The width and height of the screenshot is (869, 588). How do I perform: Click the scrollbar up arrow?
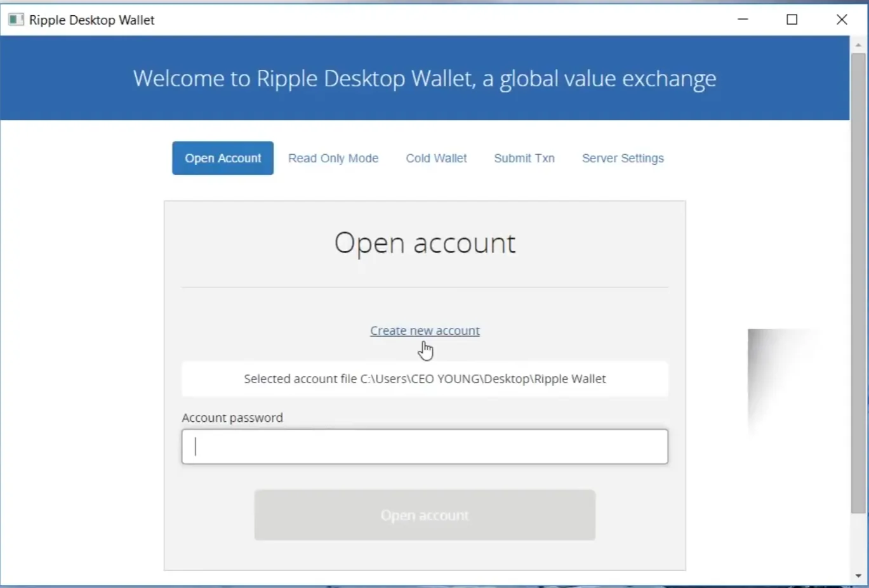858,45
